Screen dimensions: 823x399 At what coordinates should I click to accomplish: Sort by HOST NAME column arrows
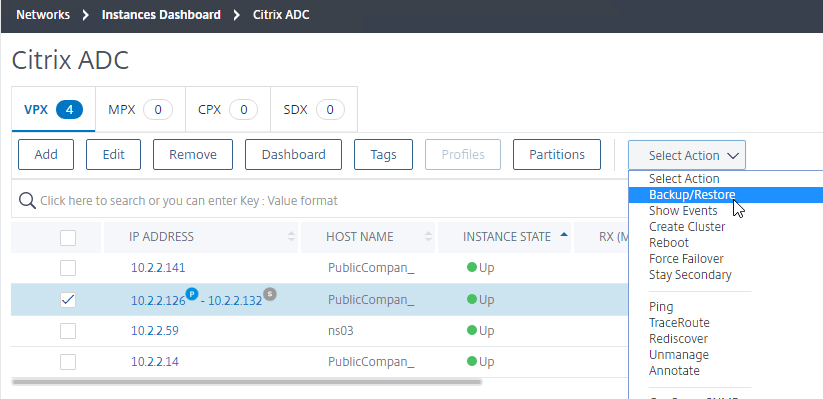click(x=429, y=237)
